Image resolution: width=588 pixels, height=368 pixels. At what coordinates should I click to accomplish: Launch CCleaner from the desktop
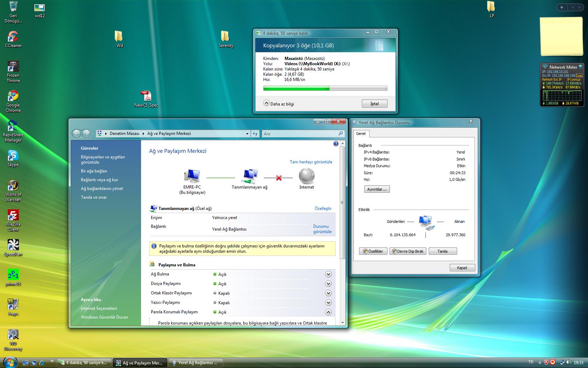(13, 39)
